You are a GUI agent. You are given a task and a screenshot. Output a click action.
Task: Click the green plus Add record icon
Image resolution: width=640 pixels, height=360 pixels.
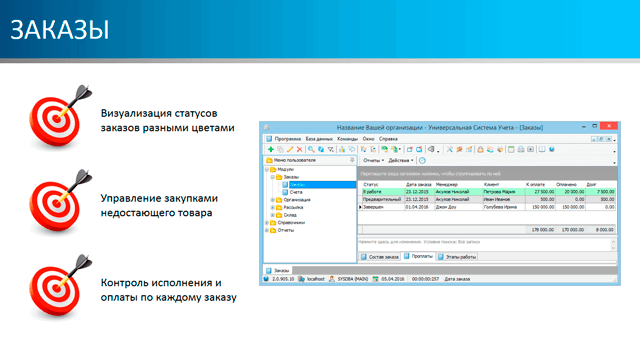(x=270, y=149)
